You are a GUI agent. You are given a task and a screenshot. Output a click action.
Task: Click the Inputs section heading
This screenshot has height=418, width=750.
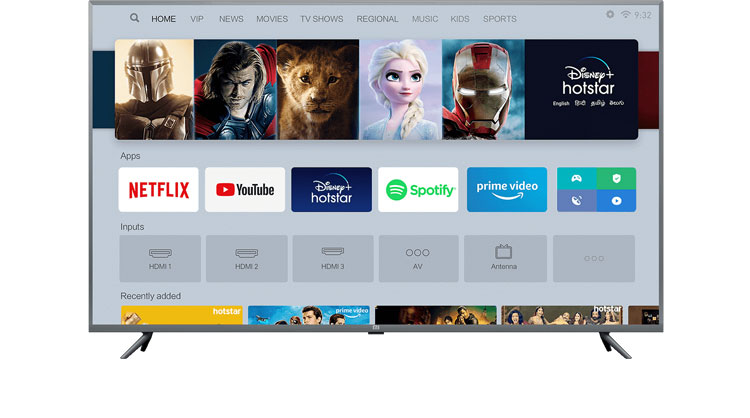coord(132,227)
